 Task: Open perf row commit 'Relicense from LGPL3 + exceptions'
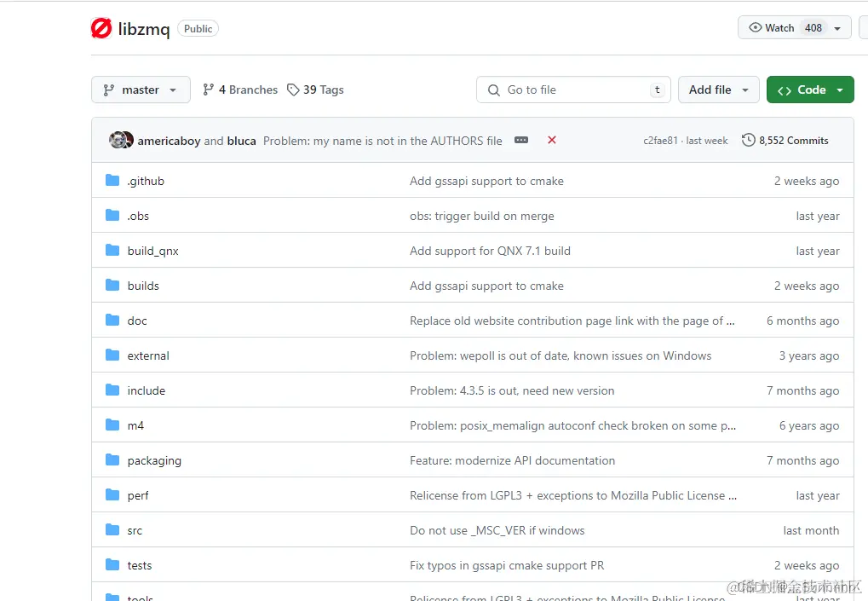click(573, 495)
